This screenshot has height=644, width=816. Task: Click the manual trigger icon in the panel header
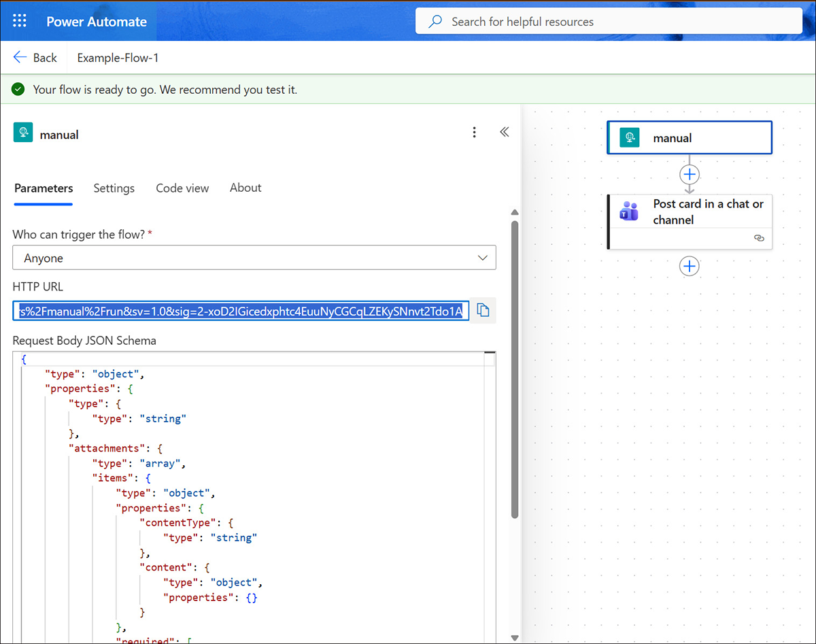click(x=22, y=132)
